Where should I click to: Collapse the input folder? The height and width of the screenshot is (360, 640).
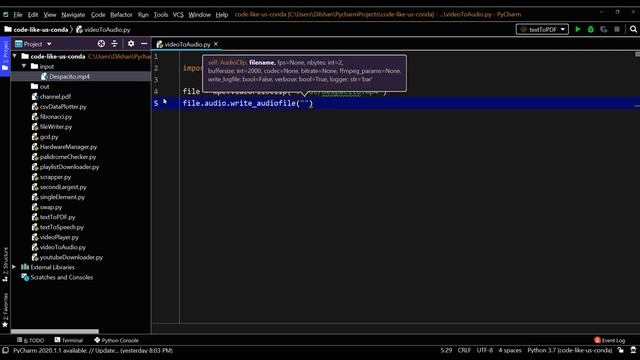pos(24,66)
